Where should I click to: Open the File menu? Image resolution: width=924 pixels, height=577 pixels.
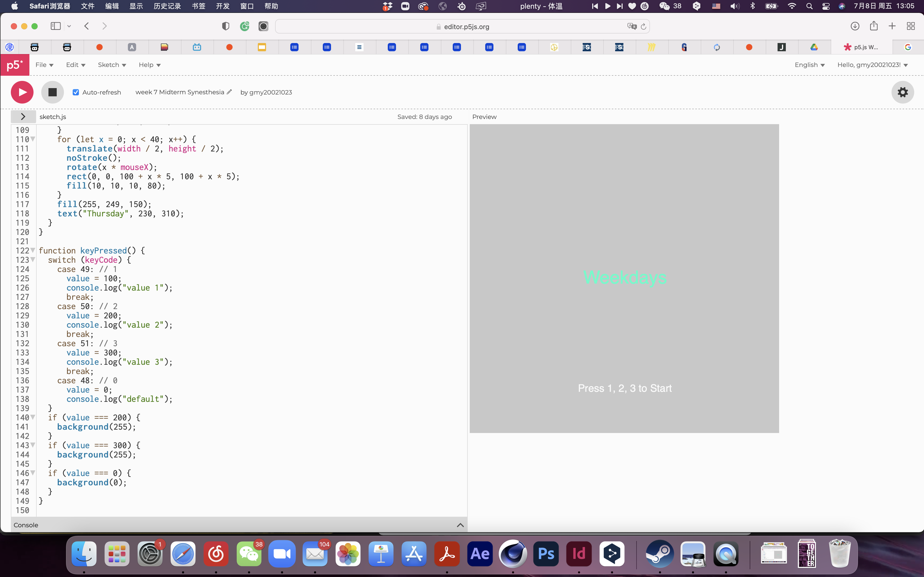click(x=44, y=65)
